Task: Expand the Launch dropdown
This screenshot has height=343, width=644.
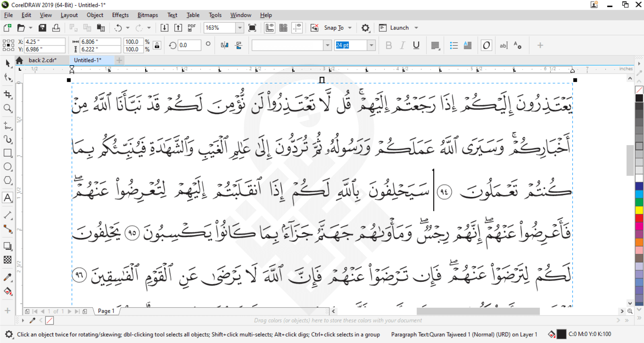Action: [x=416, y=28]
